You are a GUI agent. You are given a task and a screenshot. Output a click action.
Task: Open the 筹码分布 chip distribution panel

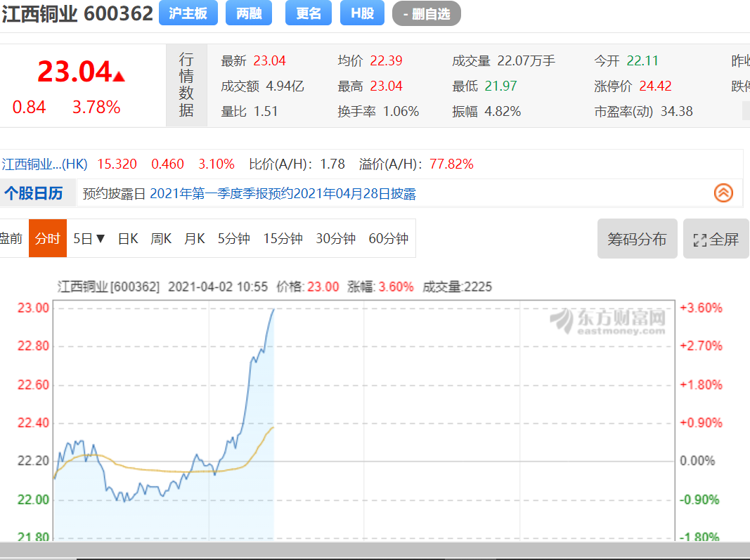pos(637,239)
